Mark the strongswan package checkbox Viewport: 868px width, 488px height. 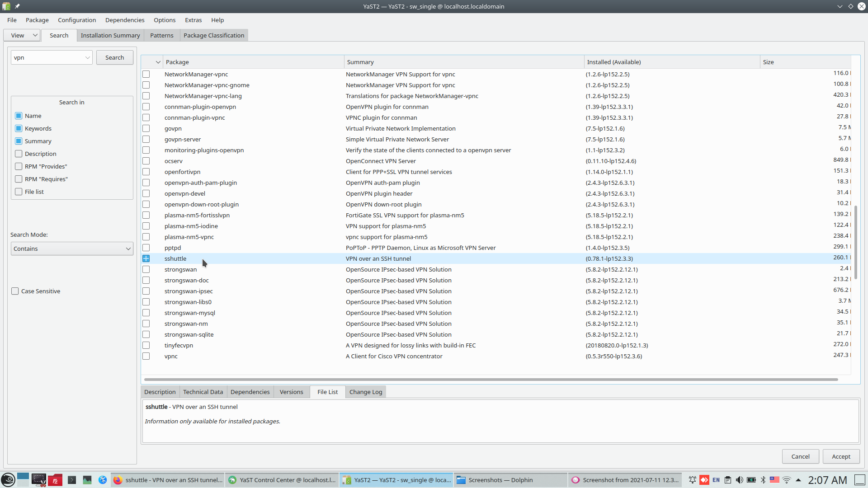pyautogui.click(x=146, y=269)
